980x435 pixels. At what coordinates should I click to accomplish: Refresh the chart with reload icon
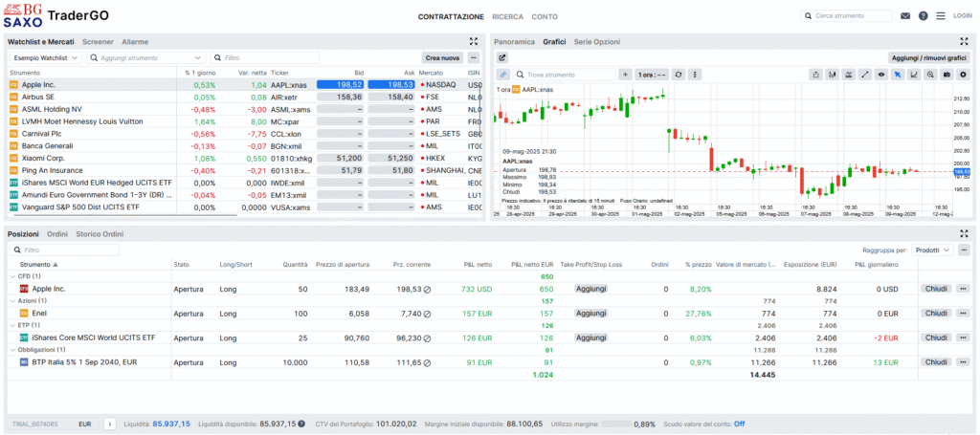(679, 75)
